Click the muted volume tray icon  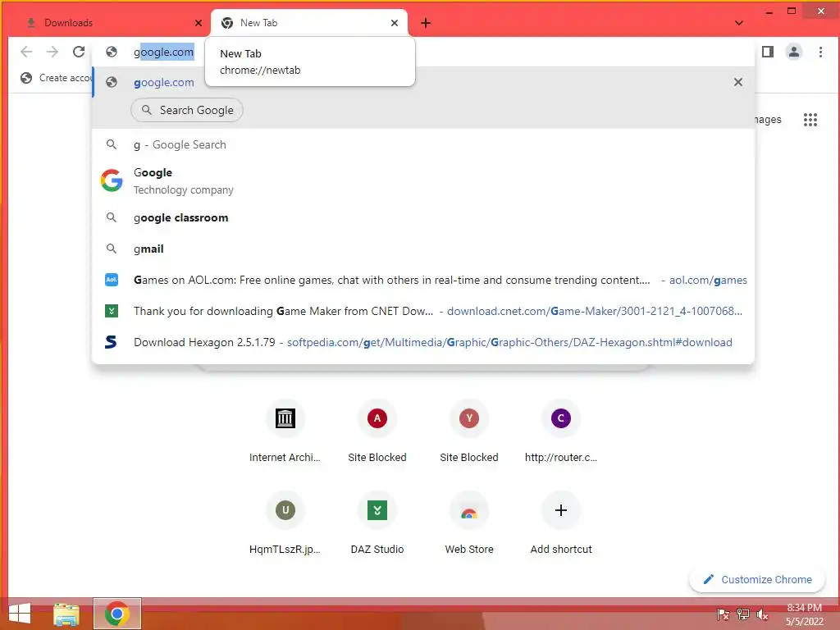(x=762, y=614)
